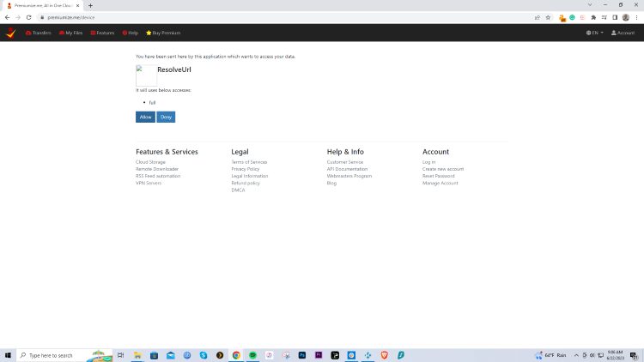Open the Remote Downloader link
The height and width of the screenshot is (362, 644).
[x=157, y=169]
